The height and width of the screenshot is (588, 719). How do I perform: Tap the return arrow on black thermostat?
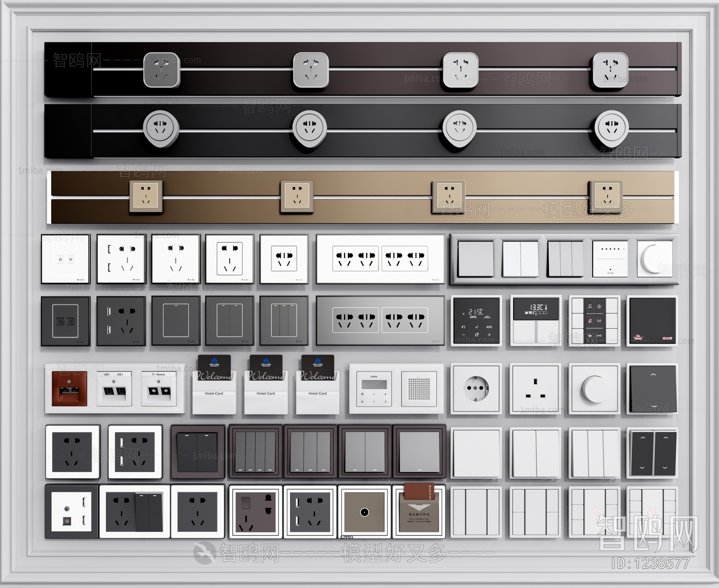click(x=463, y=327)
